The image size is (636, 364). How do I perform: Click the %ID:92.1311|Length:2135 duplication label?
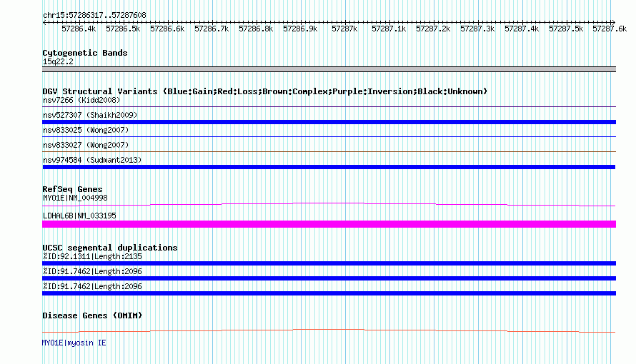pos(92,256)
